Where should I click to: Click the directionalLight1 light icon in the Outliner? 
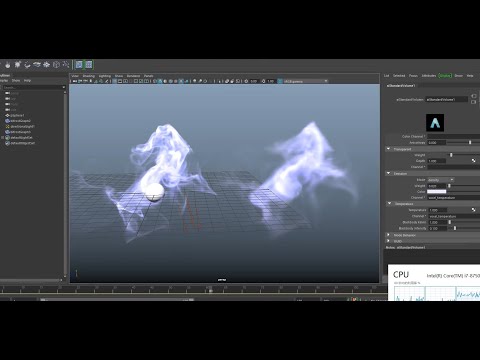point(7,127)
